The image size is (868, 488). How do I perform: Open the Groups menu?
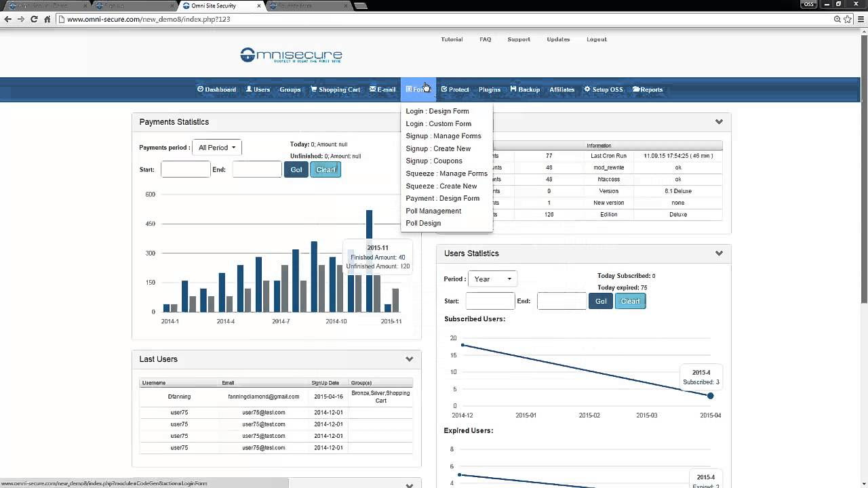coord(290,89)
